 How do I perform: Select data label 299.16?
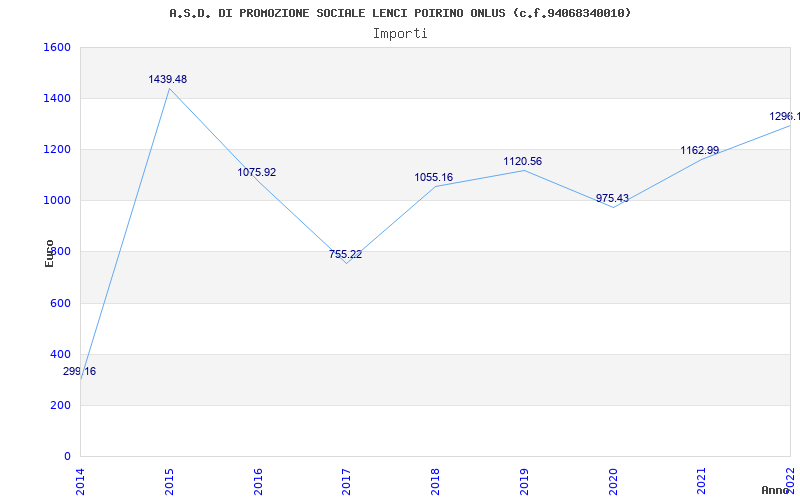[80, 371]
